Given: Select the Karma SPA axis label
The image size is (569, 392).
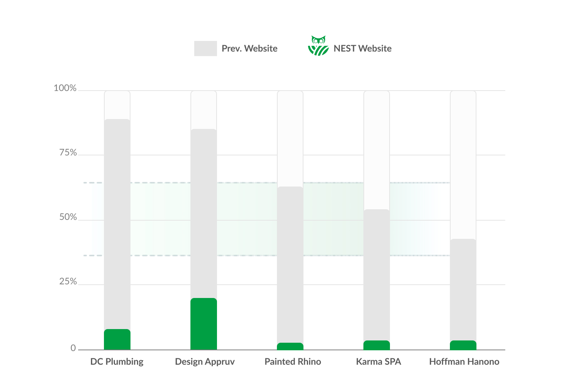Looking at the screenshot, I should tap(379, 362).
